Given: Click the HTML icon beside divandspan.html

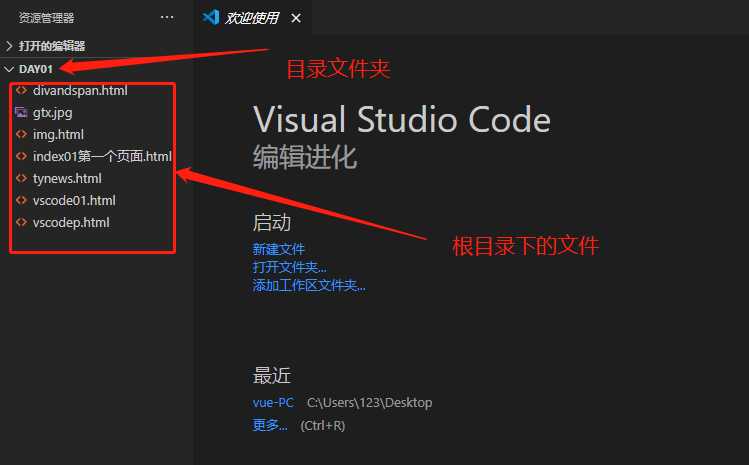Looking at the screenshot, I should [21, 90].
